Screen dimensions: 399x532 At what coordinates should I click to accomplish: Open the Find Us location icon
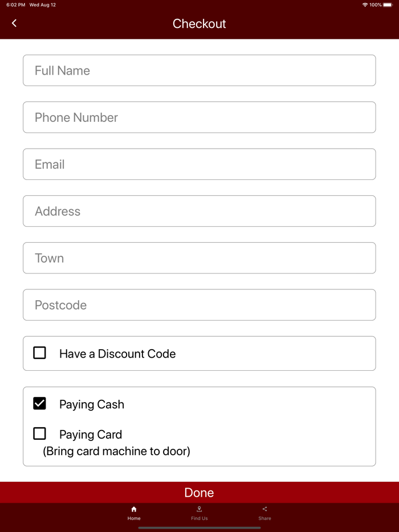(x=199, y=509)
